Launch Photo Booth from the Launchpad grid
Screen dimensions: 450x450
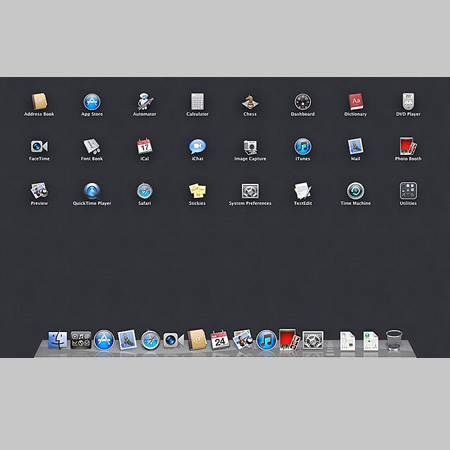[408, 146]
